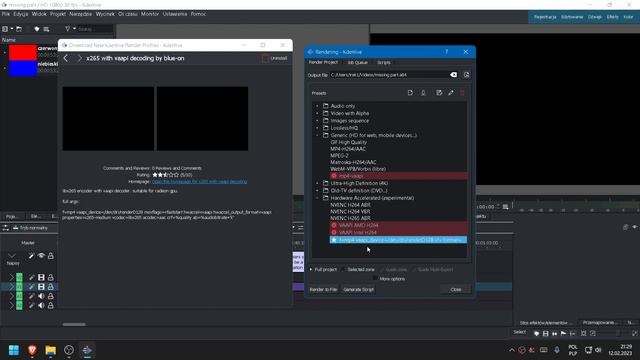The height and width of the screenshot is (360, 640).
Task: Open the Projekt menu
Action: pos(58,14)
